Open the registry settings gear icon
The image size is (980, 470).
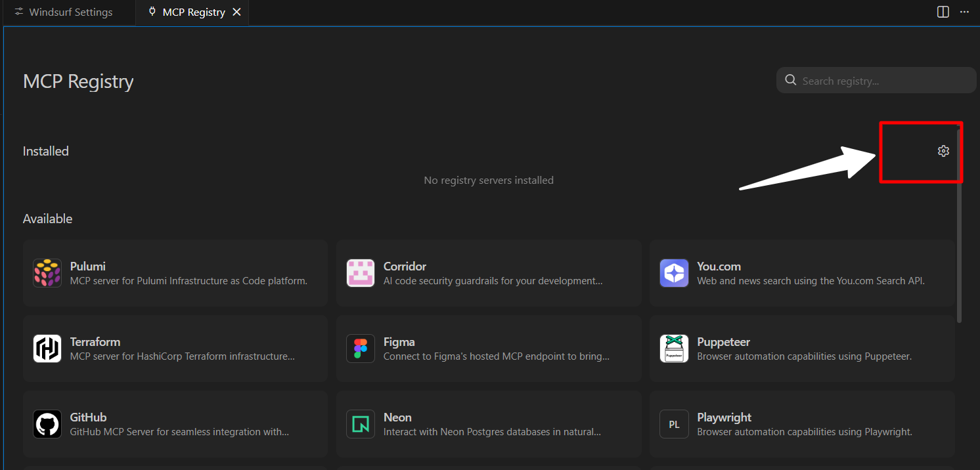tap(943, 151)
